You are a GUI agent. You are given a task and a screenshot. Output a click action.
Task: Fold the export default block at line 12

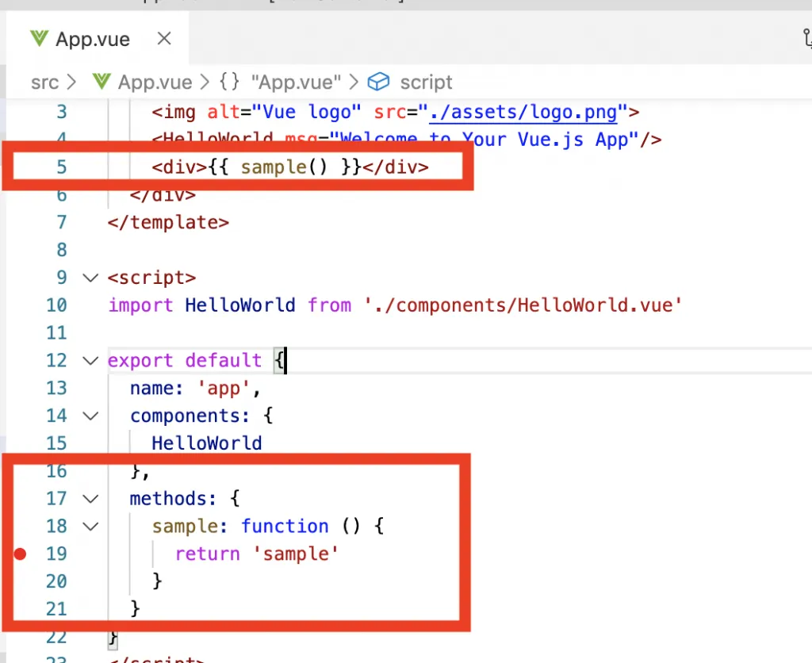[x=90, y=361]
